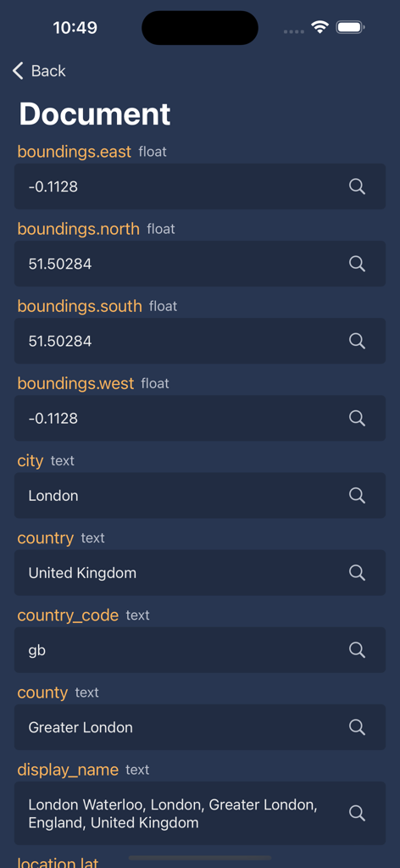Select the -0.1128 boundings.east field
Image resolution: width=400 pixels, height=868 pixels.
(200, 186)
